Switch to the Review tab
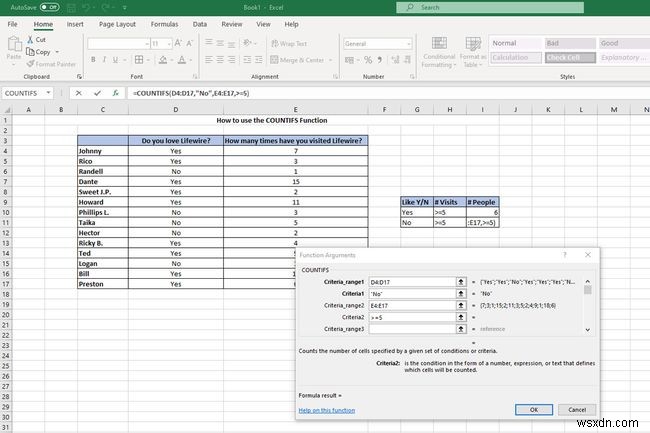The width and height of the screenshot is (650, 433). coord(232,24)
